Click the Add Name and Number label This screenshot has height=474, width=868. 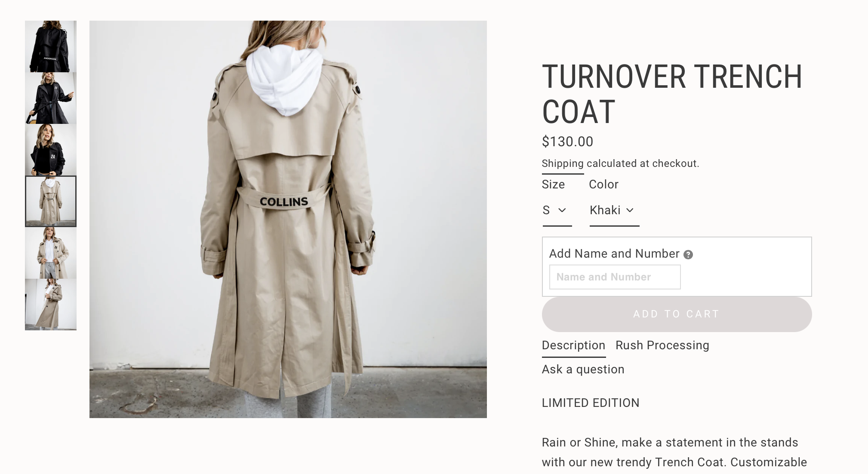[614, 254]
